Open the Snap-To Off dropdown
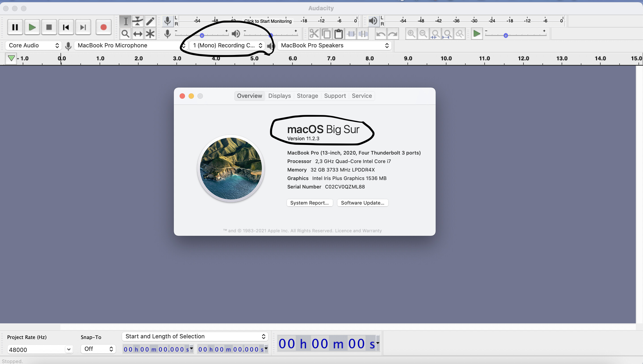The width and height of the screenshot is (643, 364). [98, 349]
